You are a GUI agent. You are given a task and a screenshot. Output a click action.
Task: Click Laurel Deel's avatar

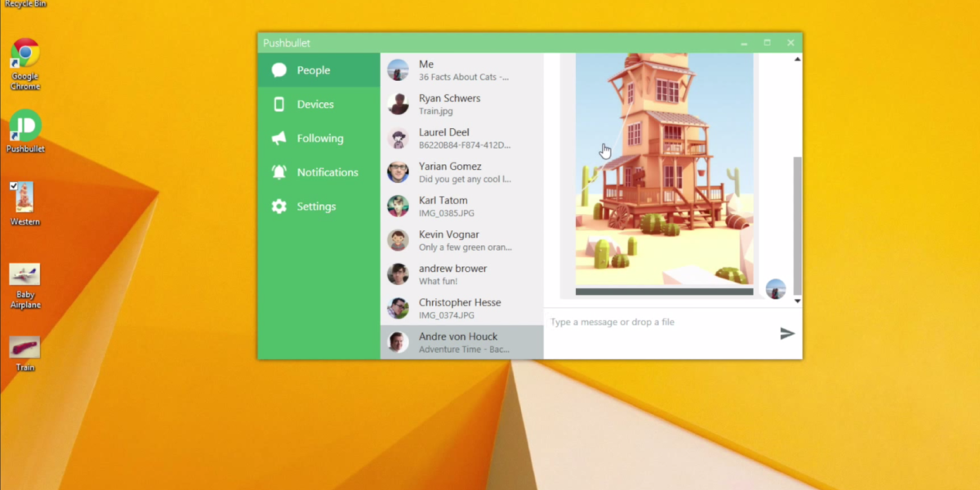click(398, 139)
